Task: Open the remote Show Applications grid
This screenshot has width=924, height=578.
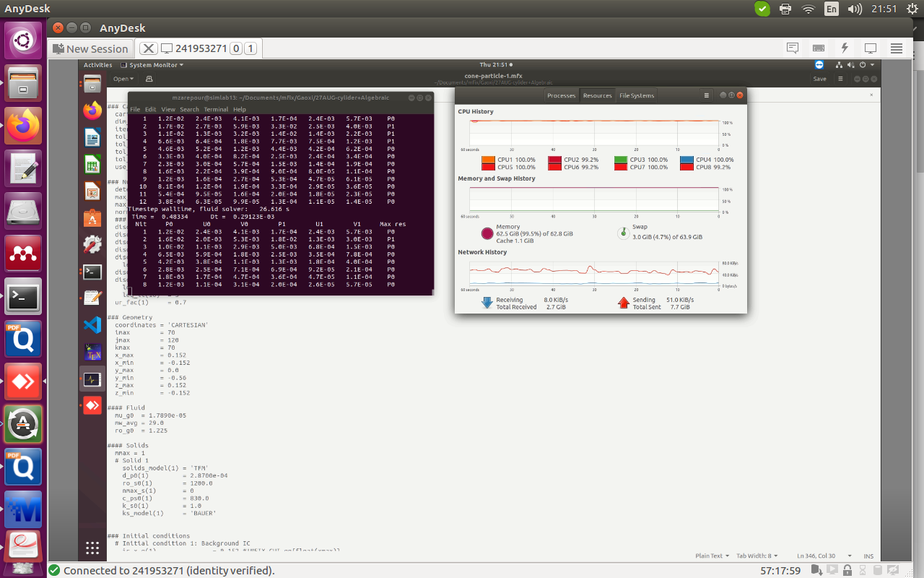Action: pos(92,547)
